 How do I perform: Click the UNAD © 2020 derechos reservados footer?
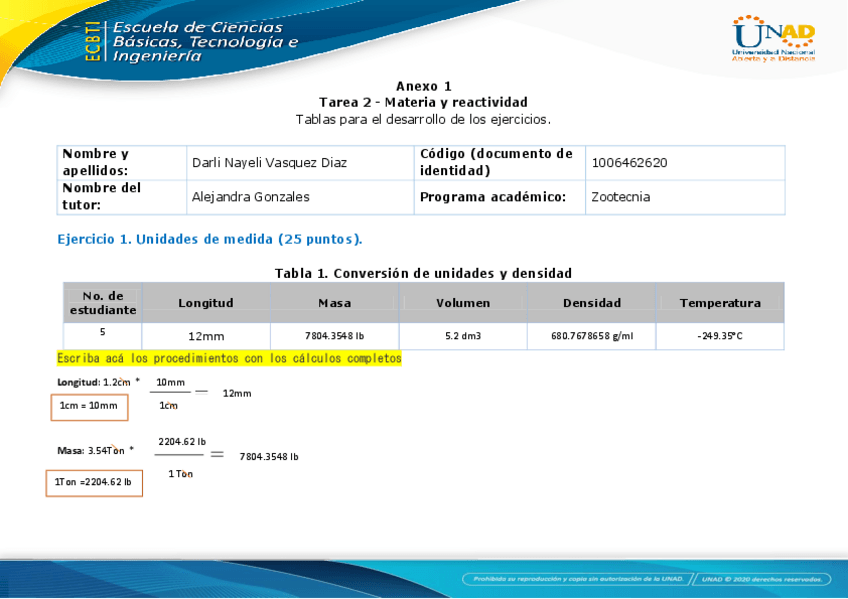pos(765,579)
